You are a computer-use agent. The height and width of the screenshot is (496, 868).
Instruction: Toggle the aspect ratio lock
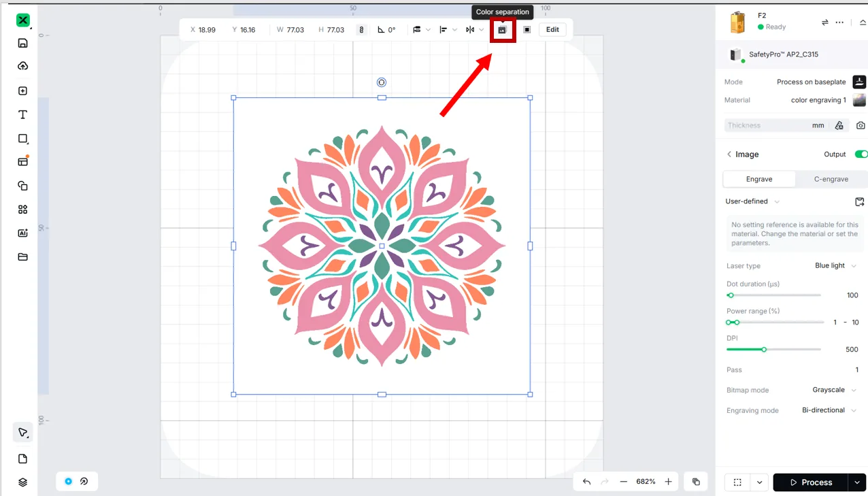pos(361,30)
